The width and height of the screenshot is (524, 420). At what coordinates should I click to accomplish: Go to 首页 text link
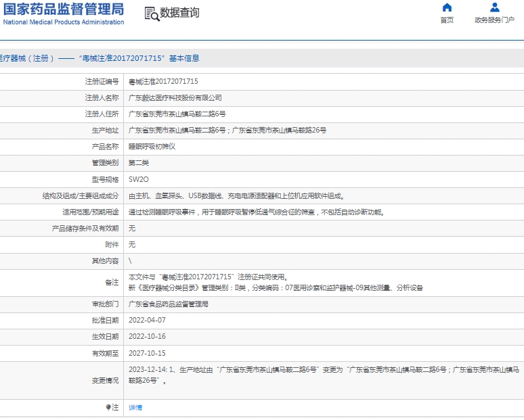click(x=447, y=20)
